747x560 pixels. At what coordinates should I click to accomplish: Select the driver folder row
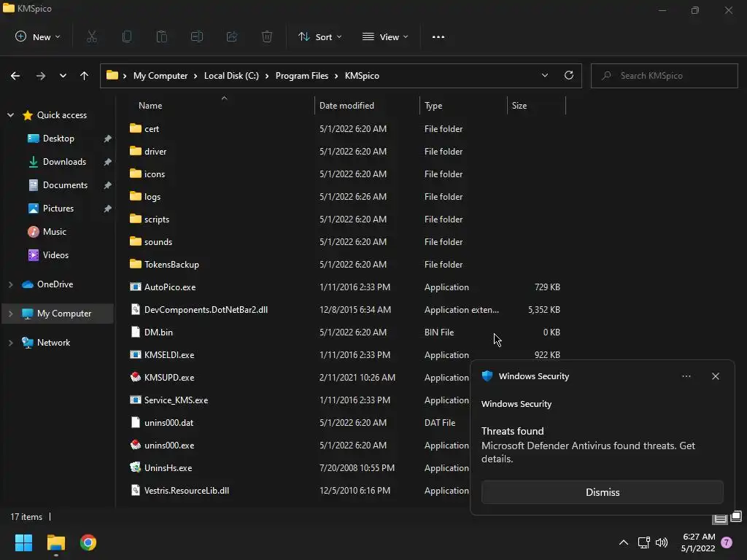345,151
